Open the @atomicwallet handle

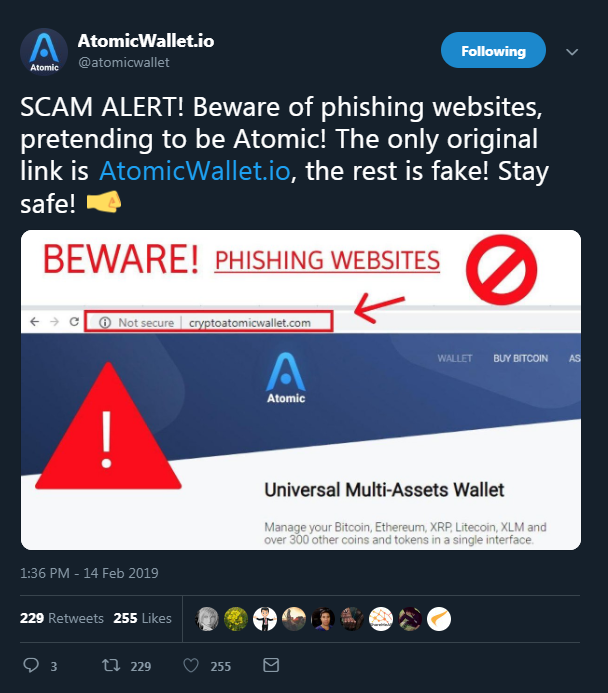[124, 62]
